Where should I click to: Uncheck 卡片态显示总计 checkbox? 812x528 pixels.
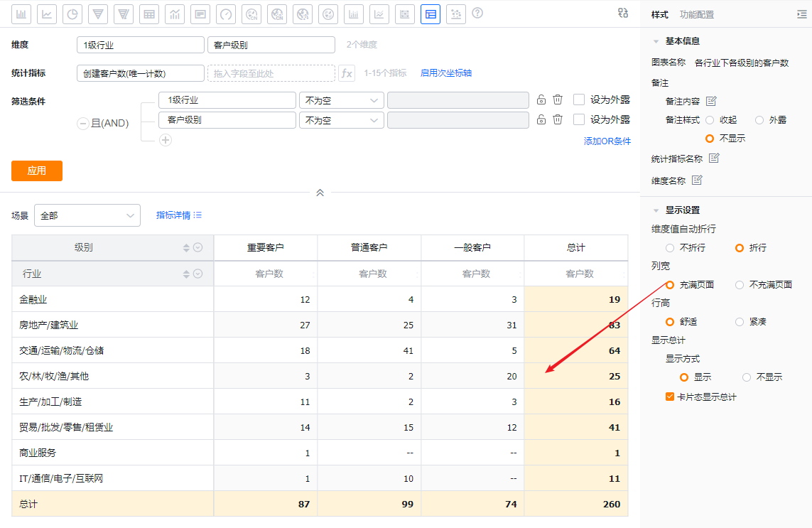pos(670,397)
